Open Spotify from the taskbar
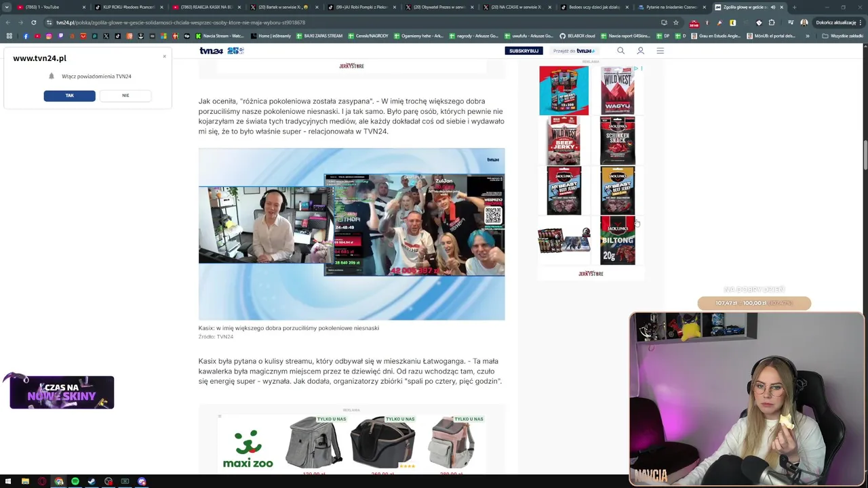868x488 pixels. (75, 481)
